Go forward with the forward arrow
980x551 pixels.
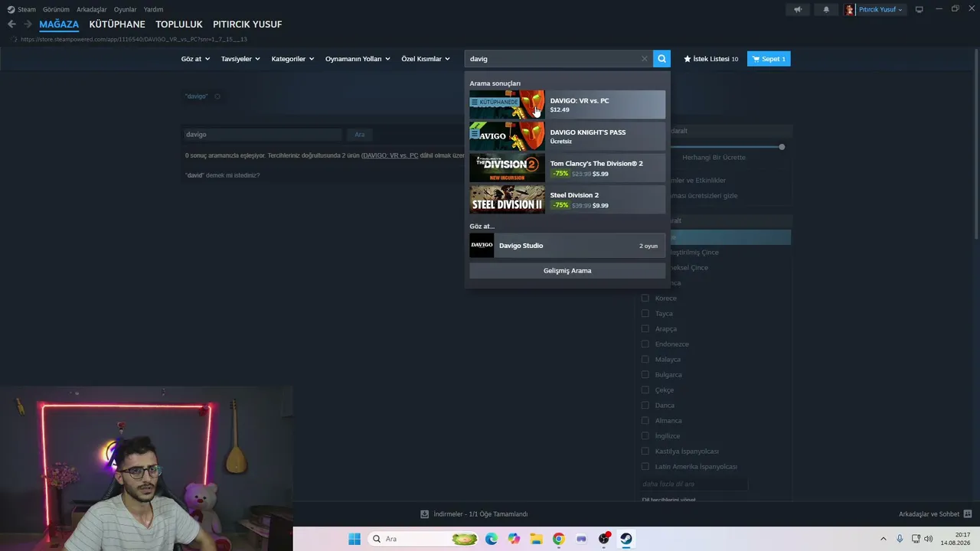(28, 24)
